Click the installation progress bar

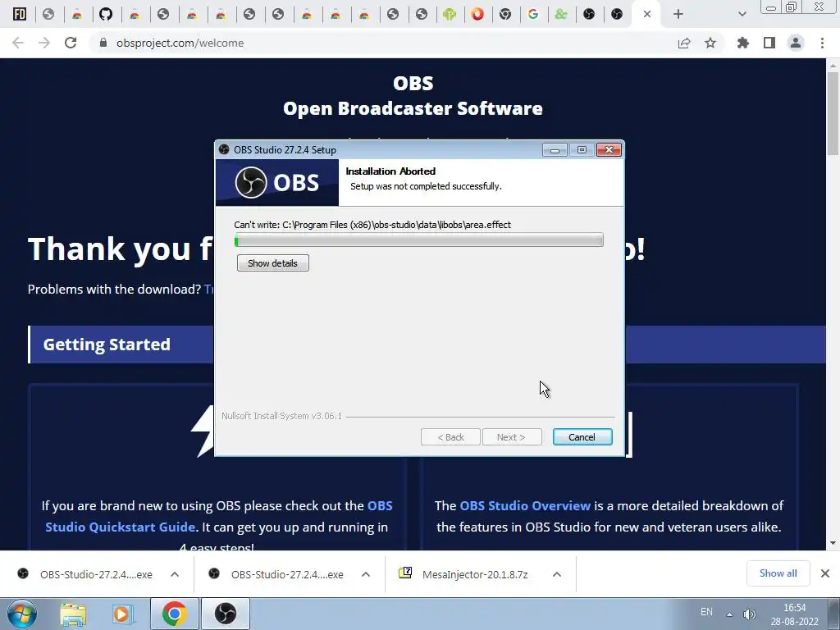tap(419, 240)
